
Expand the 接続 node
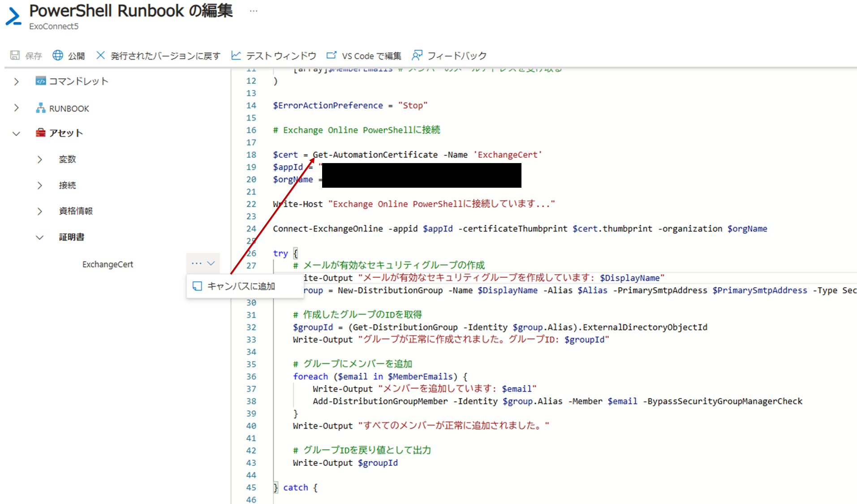[40, 185]
